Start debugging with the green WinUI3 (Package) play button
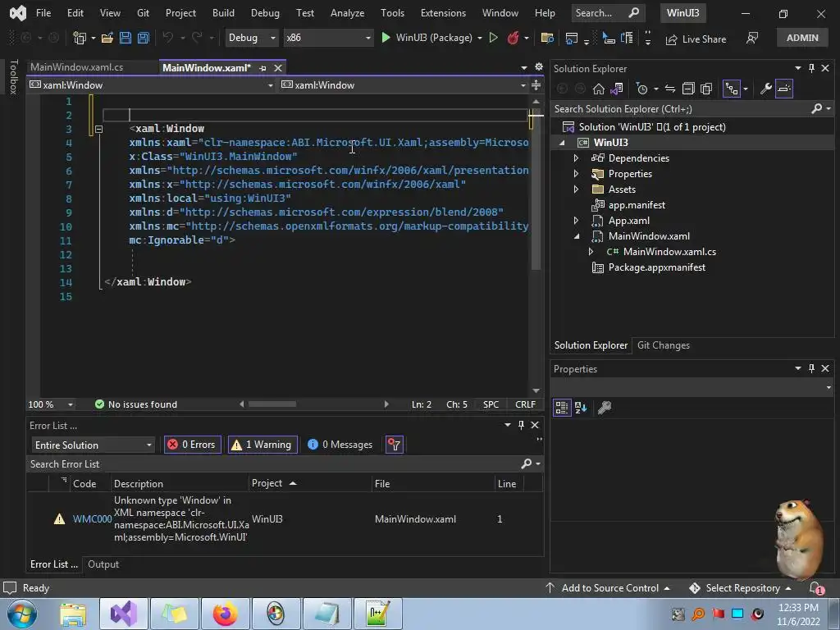The width and height of the screenshot is (840, 630). [386, 38]
